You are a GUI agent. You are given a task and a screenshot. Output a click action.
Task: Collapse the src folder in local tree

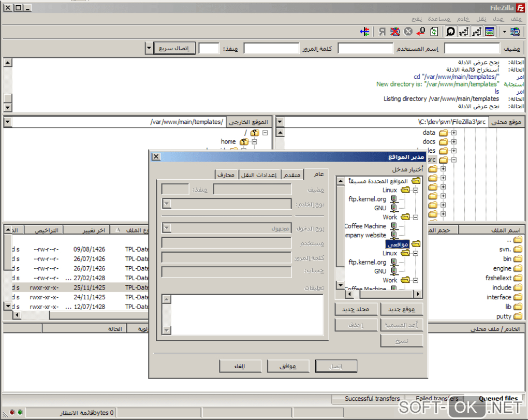point(454,160)
